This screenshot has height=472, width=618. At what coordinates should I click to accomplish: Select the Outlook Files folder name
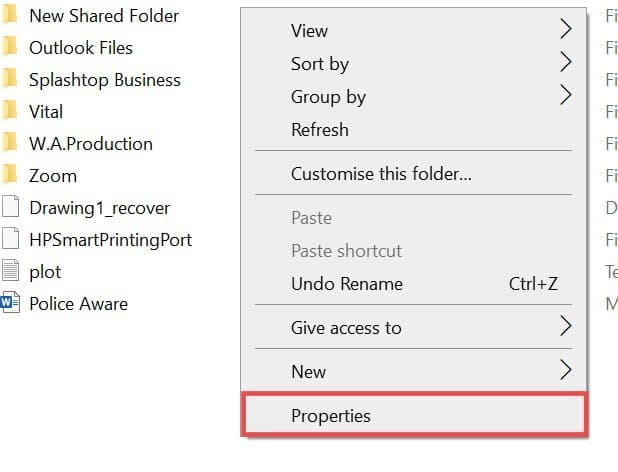point(81,47)
